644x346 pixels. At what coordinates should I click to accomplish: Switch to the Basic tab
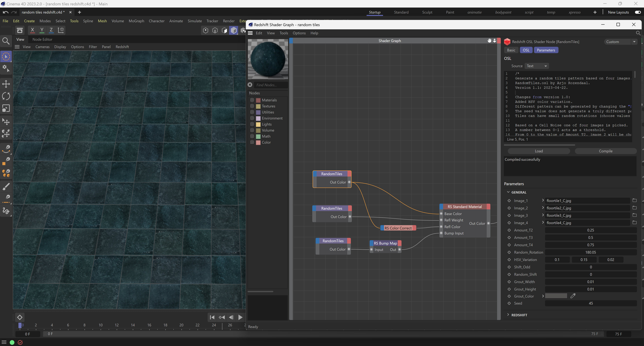pyautogui.click(x=511, y=50)
